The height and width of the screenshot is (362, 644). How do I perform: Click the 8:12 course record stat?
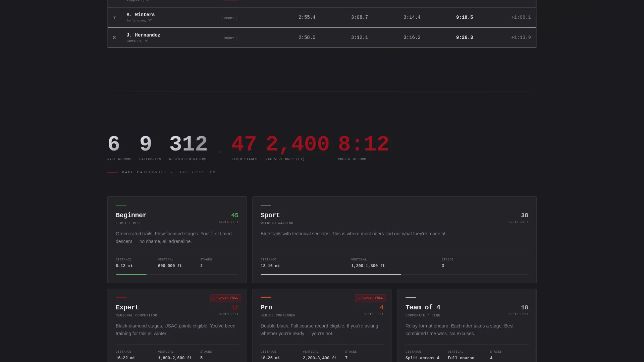[363, 147]
